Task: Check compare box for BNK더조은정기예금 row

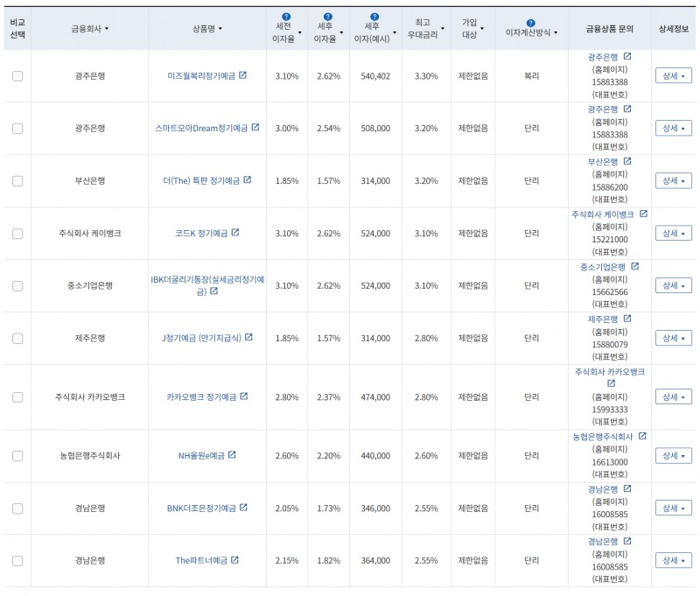Action: coord(17,508)
